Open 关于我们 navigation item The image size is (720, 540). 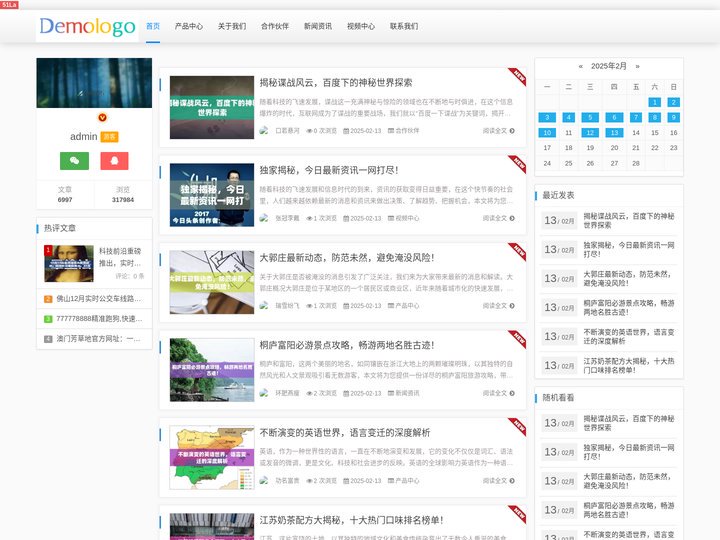tap(232, 26)
